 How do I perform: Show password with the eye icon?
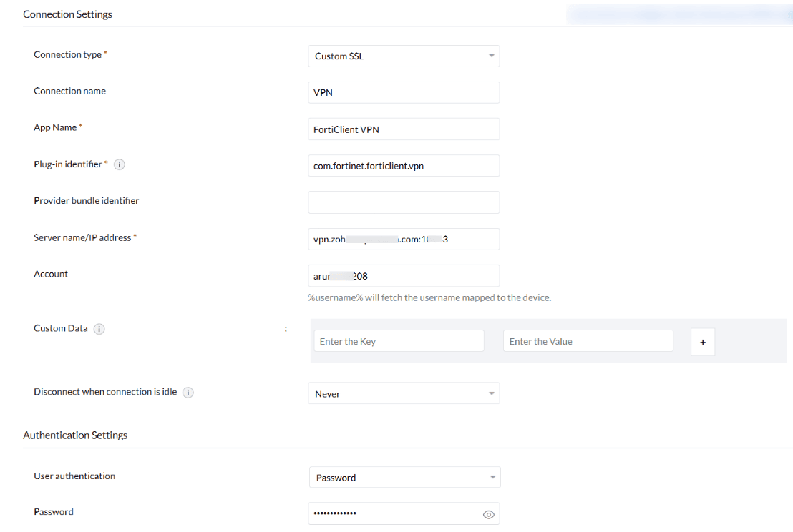click(x=489, y=514)
